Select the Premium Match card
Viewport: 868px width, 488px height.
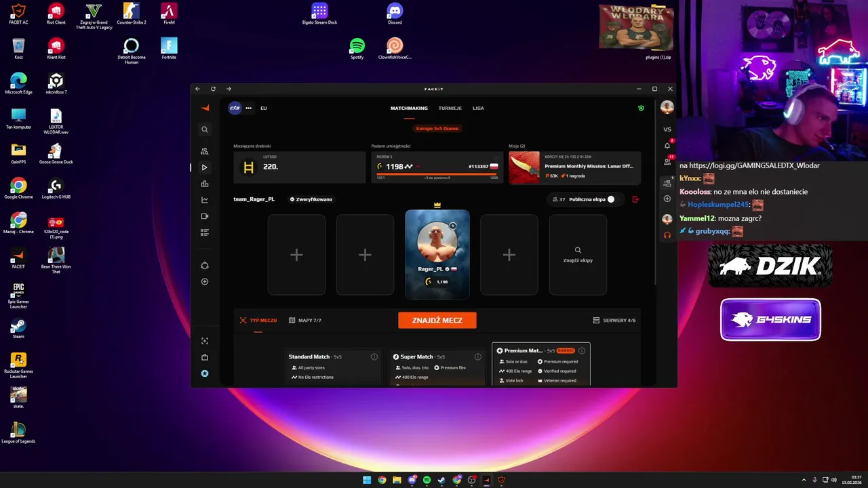click(541, 365)
